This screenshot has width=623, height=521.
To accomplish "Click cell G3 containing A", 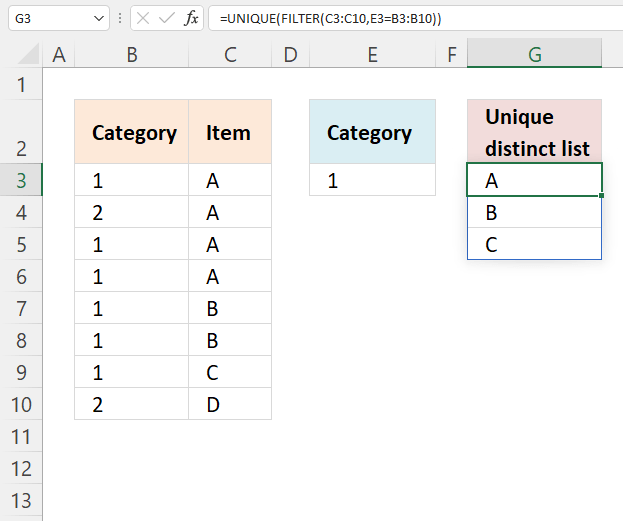I will click(534, 180).
